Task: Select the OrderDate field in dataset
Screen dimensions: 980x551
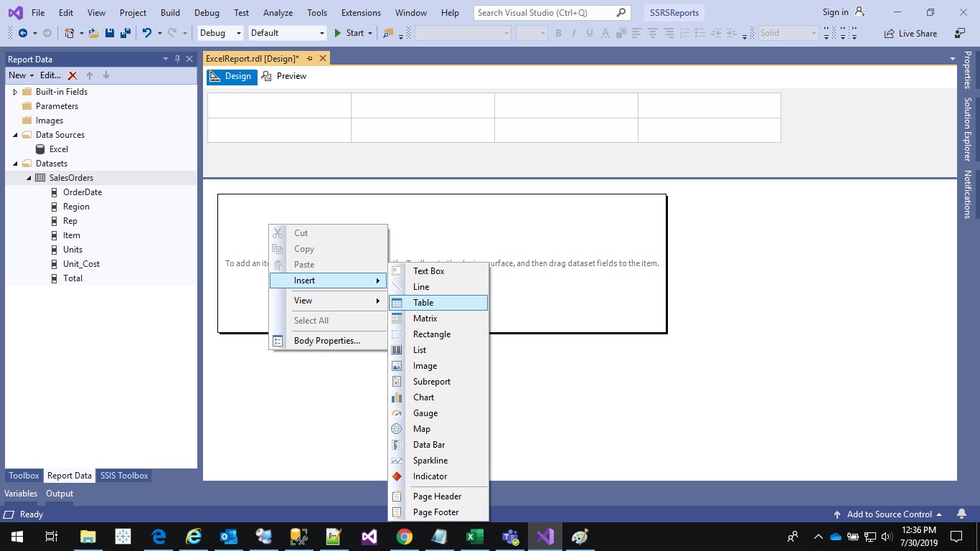Action: pyautogui.click(x=83, y=192)
